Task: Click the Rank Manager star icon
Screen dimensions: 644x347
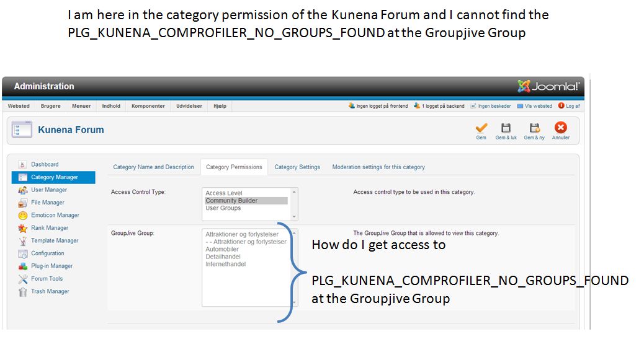Action: (x=22, y=228)
